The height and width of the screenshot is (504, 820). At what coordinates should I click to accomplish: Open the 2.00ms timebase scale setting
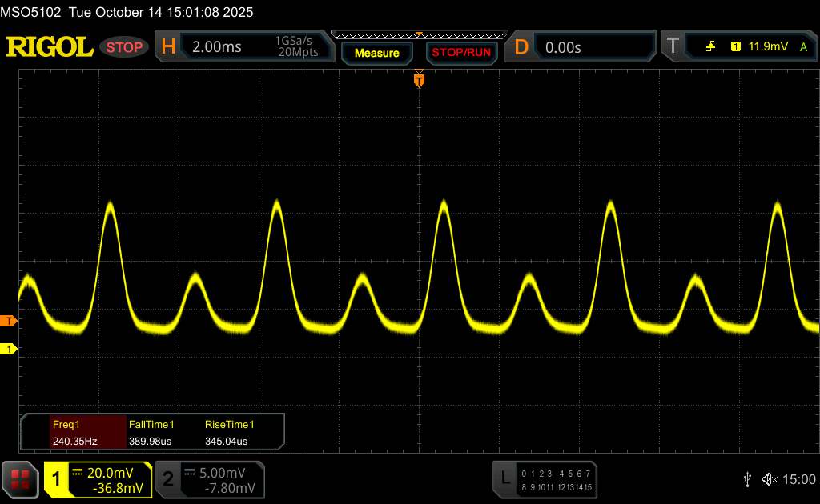click(217, 47)
